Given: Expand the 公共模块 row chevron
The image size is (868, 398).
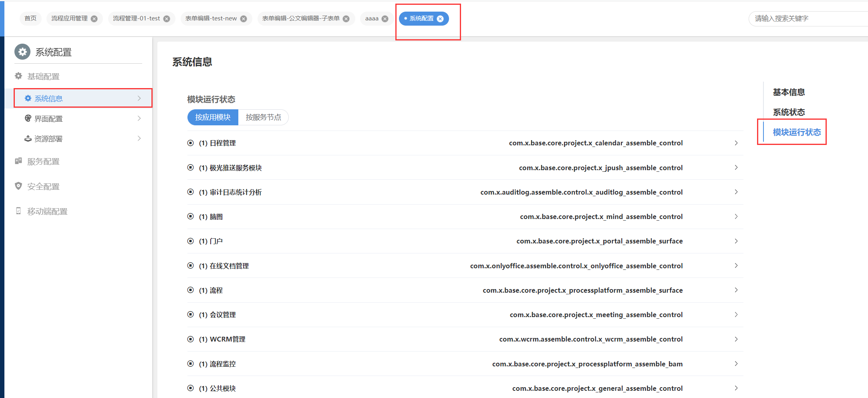Looking at the screenshot, I should 736,388.
